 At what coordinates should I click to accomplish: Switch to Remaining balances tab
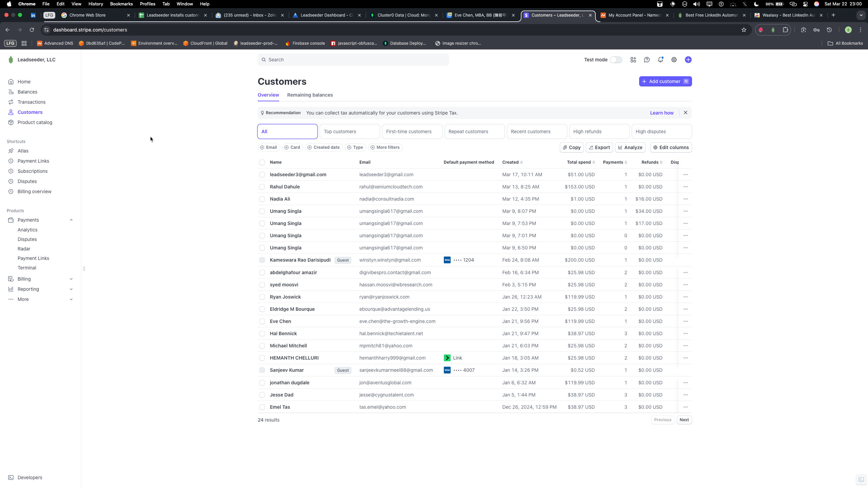point(310,95)
